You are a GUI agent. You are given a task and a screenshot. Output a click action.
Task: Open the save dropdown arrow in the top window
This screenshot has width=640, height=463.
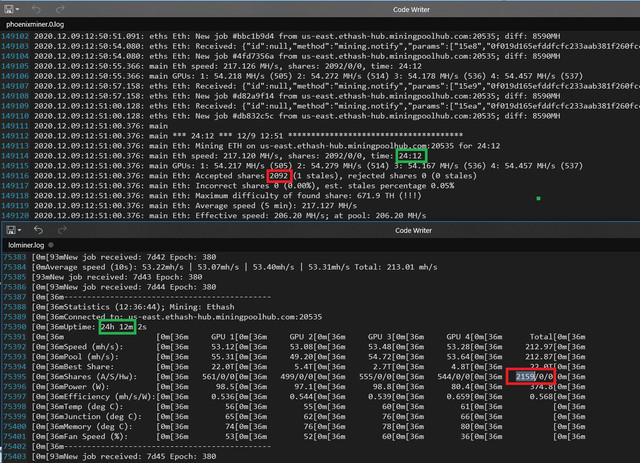[17, 9]
